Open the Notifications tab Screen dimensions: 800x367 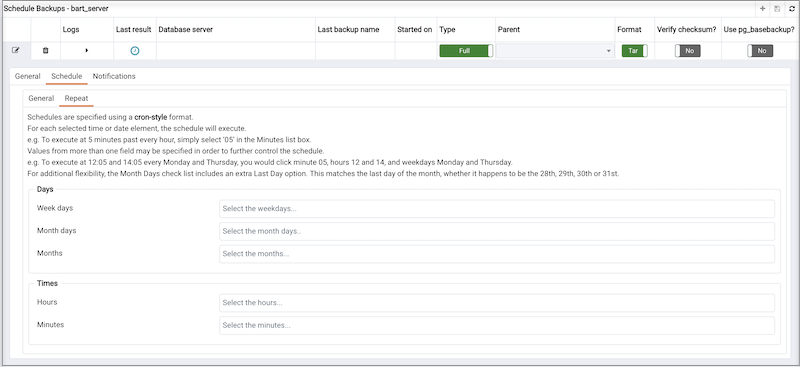click(x=114, y=76)
